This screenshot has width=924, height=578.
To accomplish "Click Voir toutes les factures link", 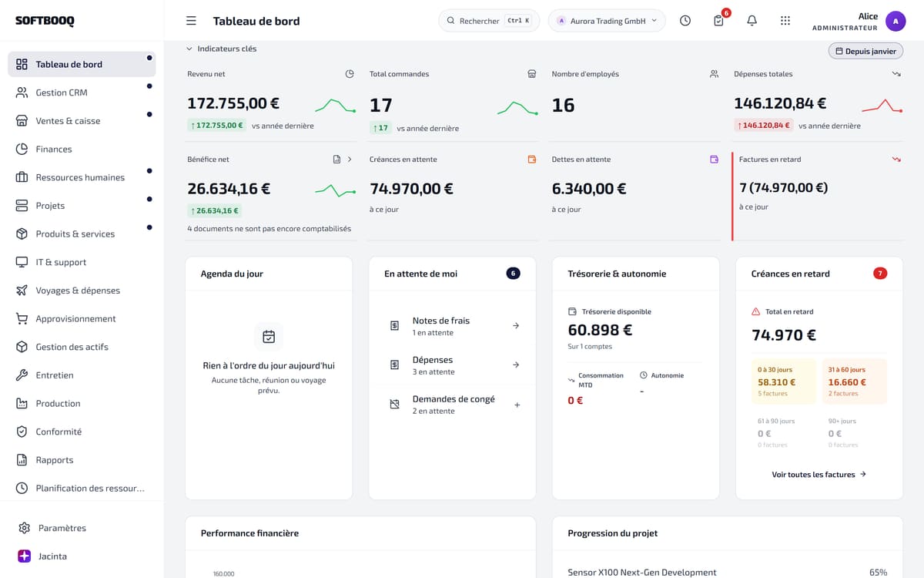I will [819, 475].
